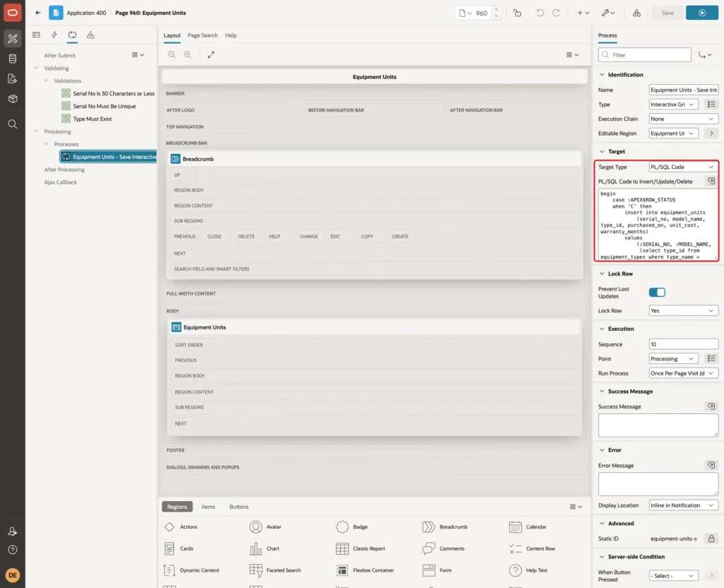724x588 pixels.
Task: Open the Help tab
Action: [x=230, y=35]
